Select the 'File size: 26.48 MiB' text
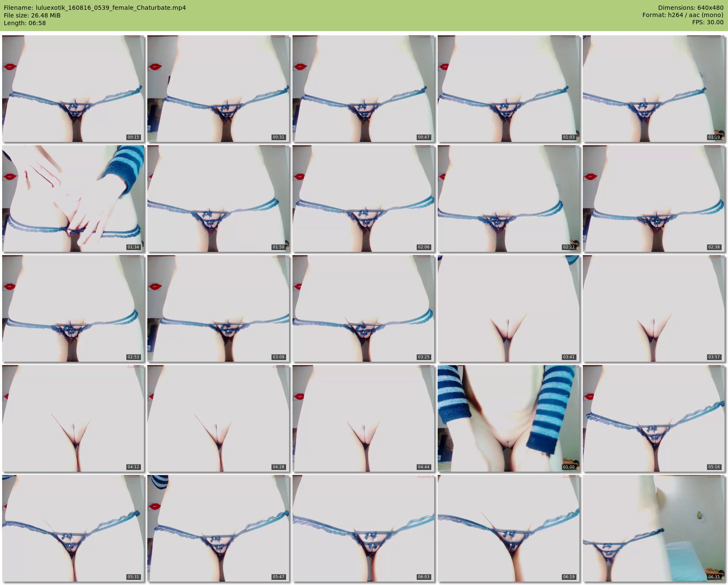 click(32, 15)
